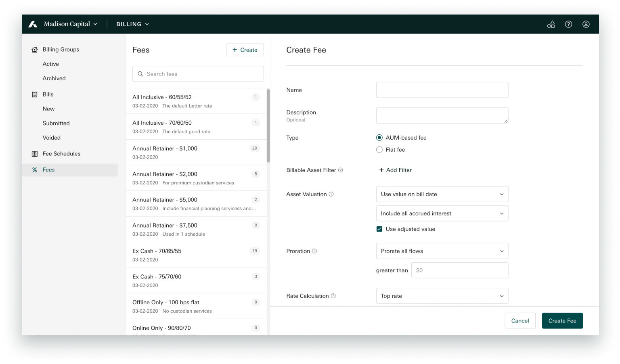
Task: Click the magnifier icon in fees search
Action: point(140,74)
